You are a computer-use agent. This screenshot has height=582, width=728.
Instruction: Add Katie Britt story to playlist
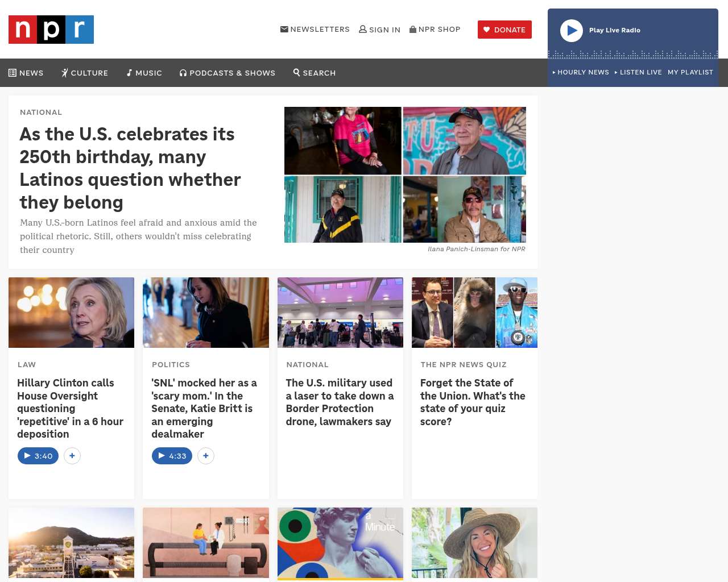pyautogui.click(x=206, y=456)
